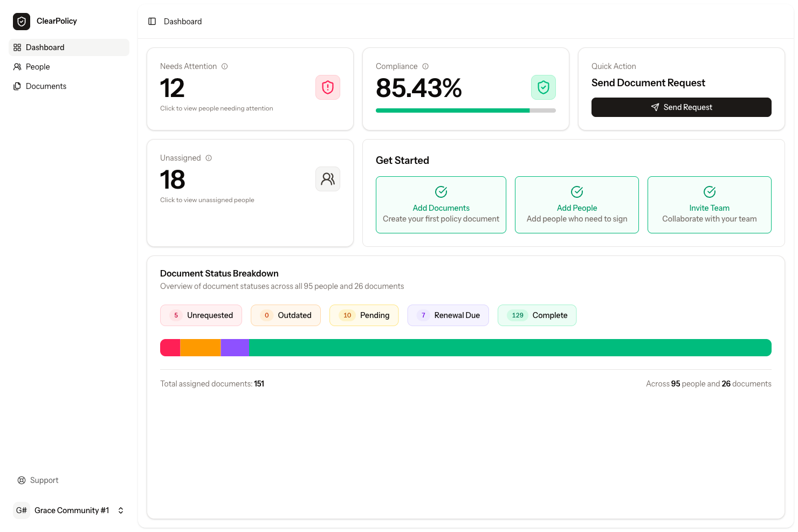Open the Add Documents getting started card
This screenshot has height=532, width=798.
coord(441,205)
